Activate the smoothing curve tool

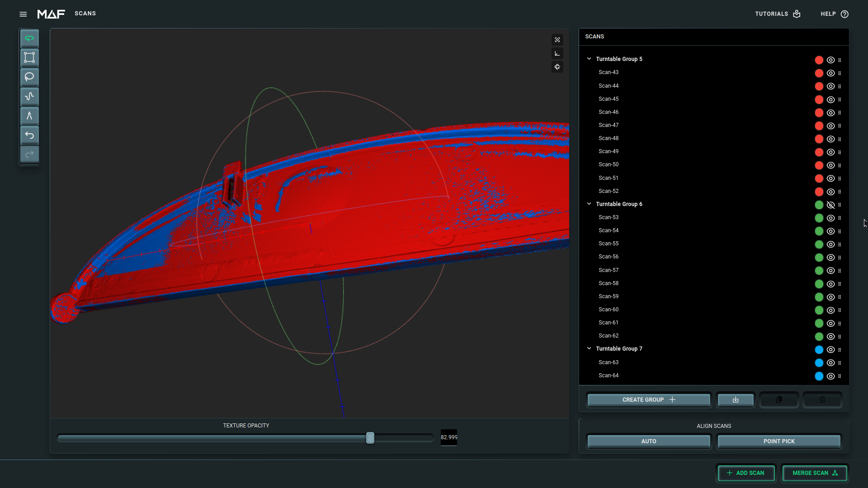[x=29, y=97]
